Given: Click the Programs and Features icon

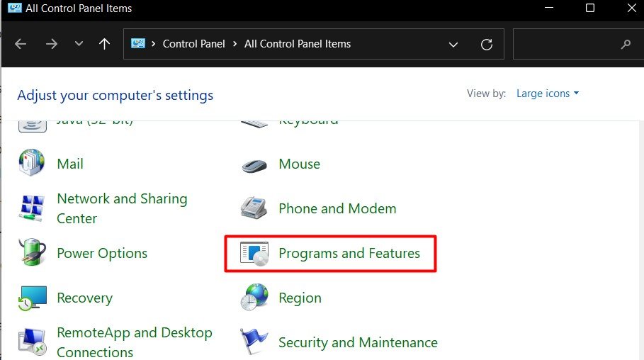Looking at the screenshot, I should point(254,253).
